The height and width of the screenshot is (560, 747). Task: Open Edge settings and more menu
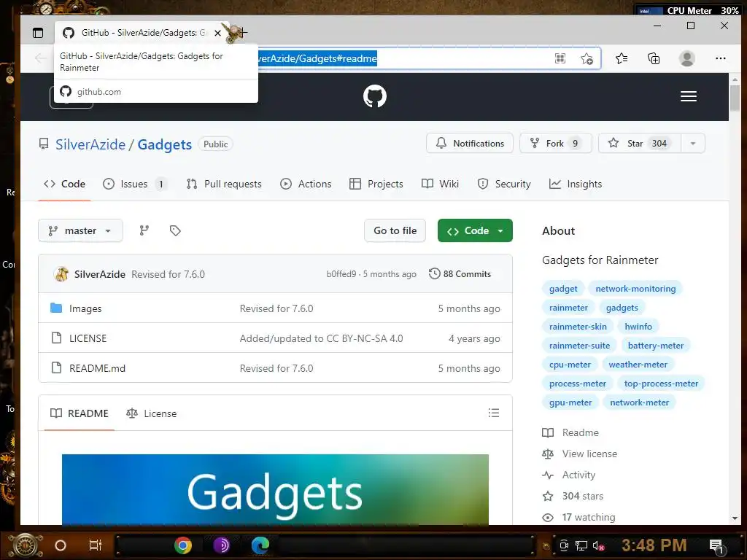(x=721, y=58)
